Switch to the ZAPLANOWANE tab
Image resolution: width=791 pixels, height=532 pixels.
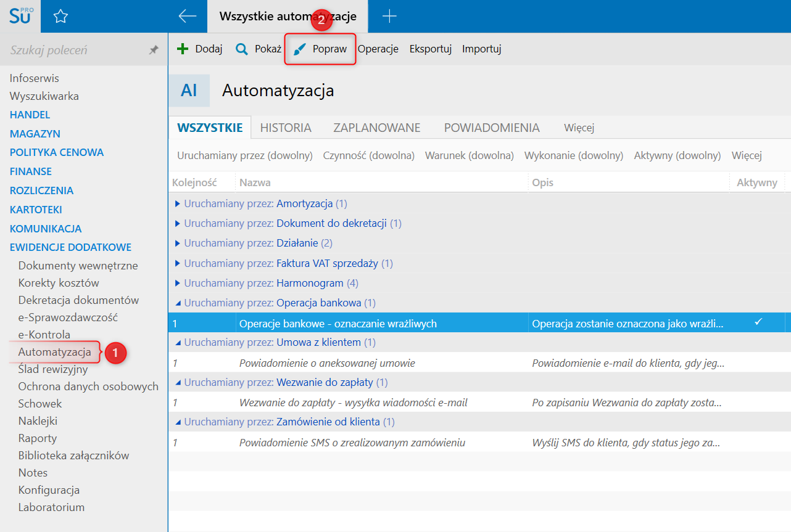(376, 128)
